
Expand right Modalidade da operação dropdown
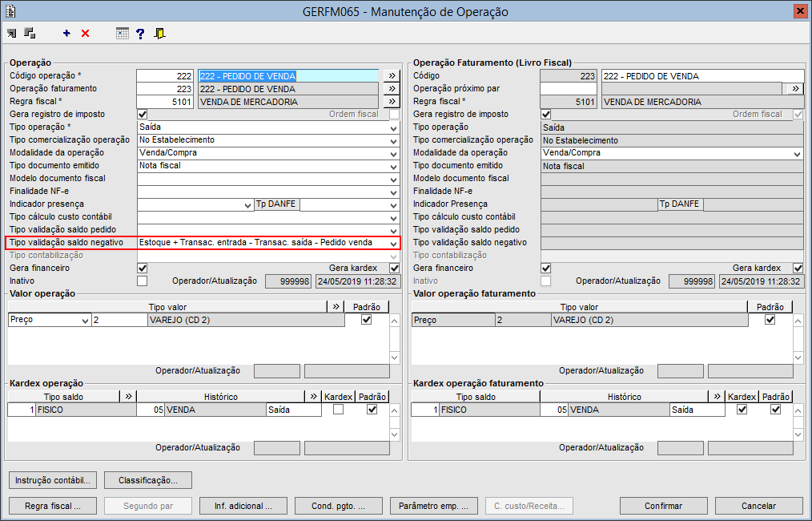click(x=798, y=153)
